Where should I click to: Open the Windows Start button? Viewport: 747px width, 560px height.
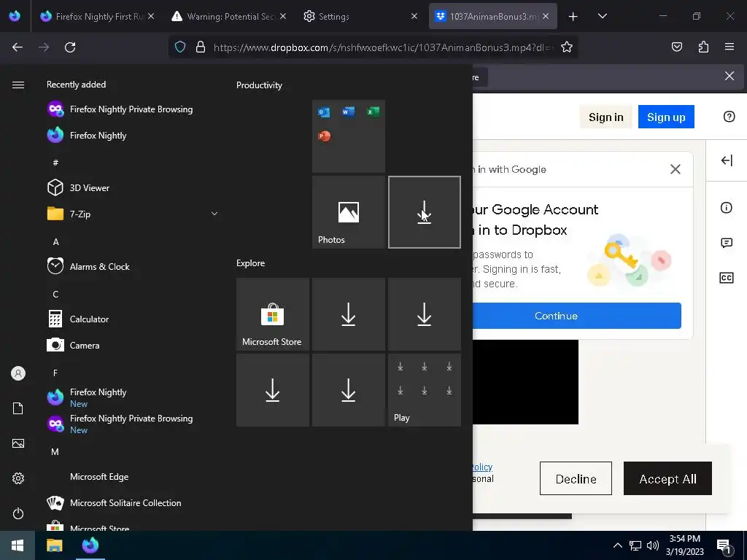pyautogui.click(x=18, y=545)
